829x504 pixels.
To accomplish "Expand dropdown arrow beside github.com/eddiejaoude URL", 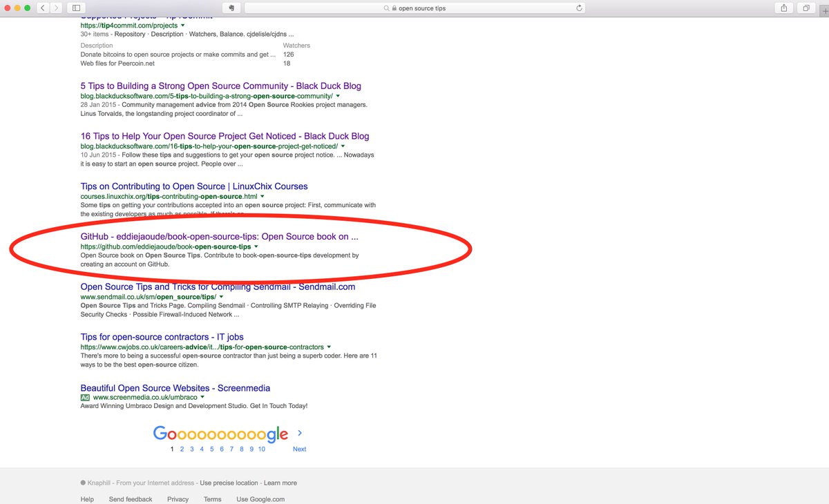I will click(256, 246).
